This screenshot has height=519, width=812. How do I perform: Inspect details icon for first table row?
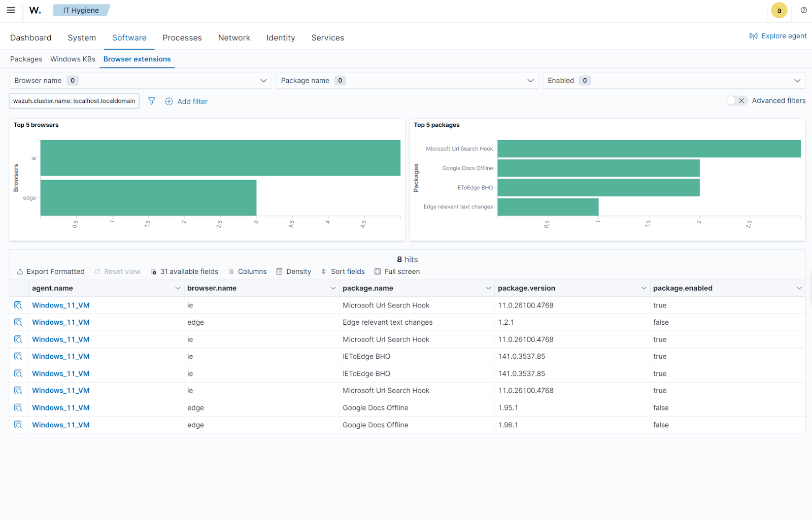[18, 305]
